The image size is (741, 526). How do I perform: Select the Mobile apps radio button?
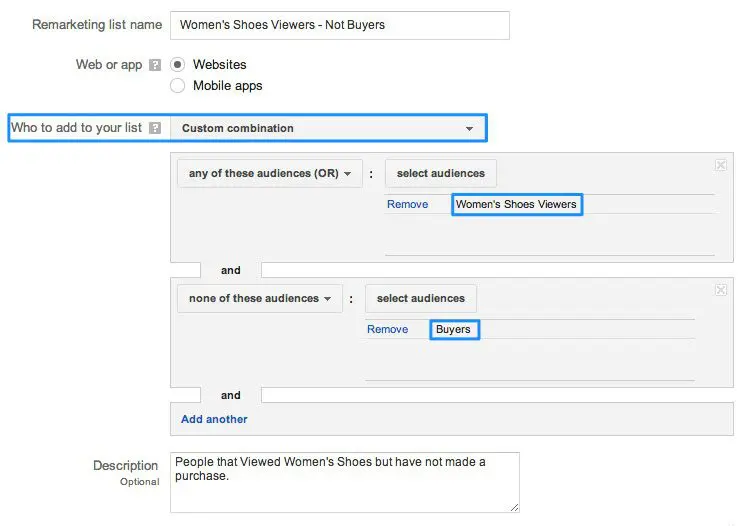(x=177, y=86)
